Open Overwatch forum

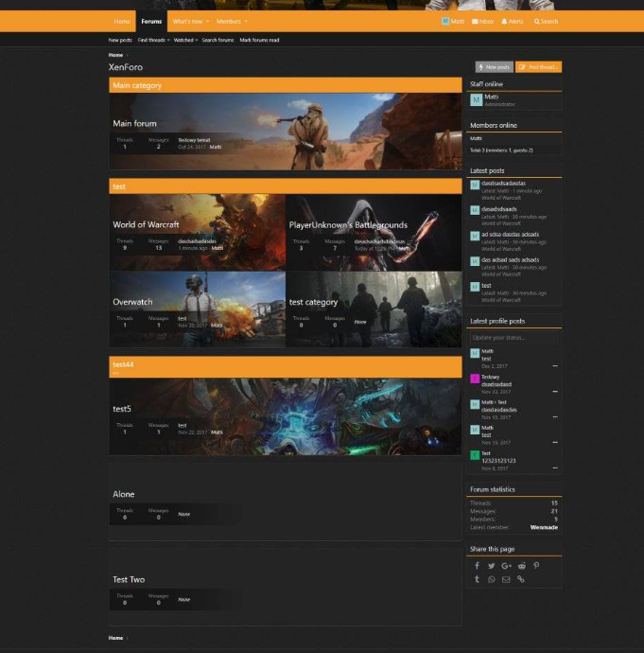[132, 302]
